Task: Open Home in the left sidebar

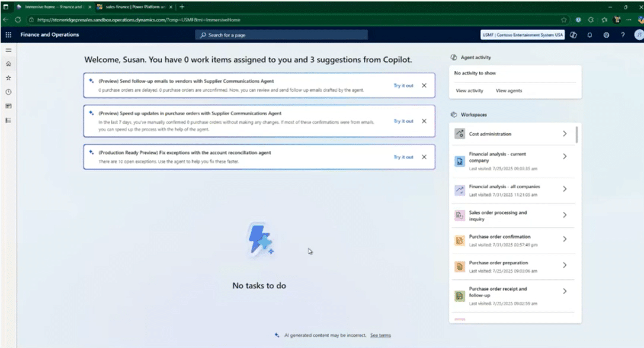Action: (8, 63)
